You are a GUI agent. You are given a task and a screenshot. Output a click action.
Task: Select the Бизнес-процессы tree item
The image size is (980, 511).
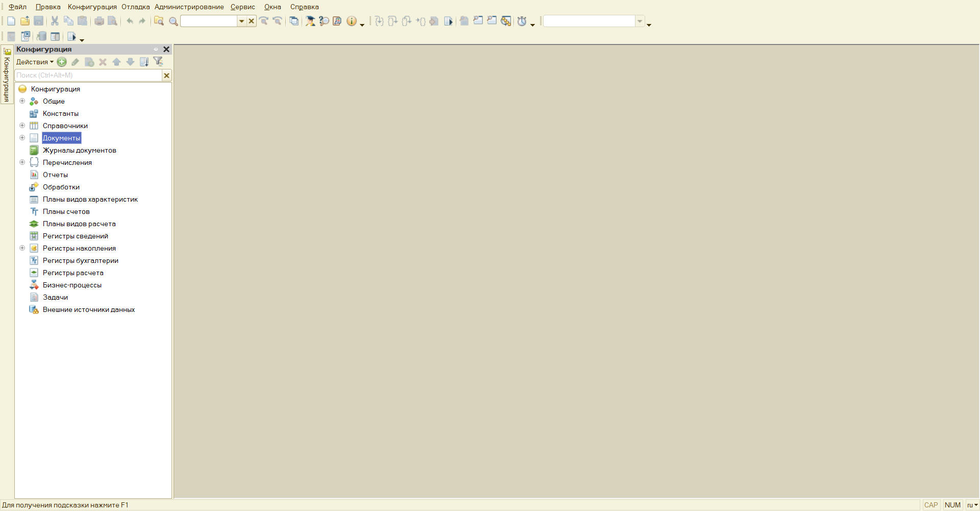click(72, 285)
